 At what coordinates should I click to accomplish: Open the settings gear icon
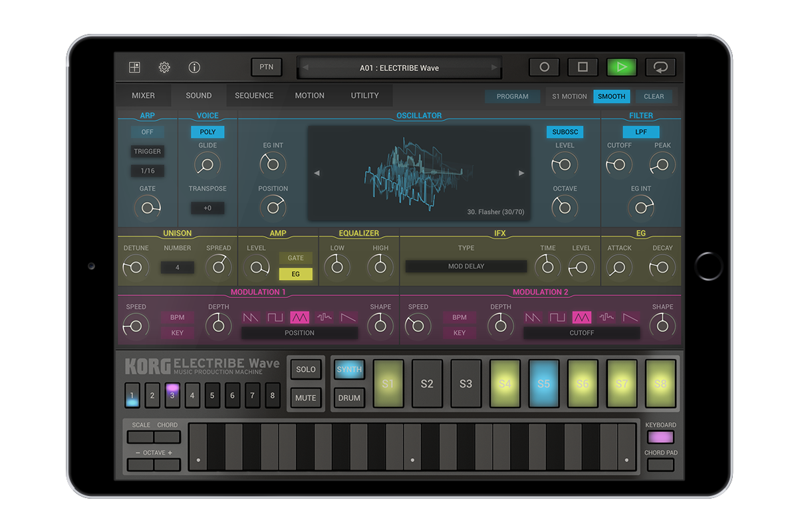point(164,67)
